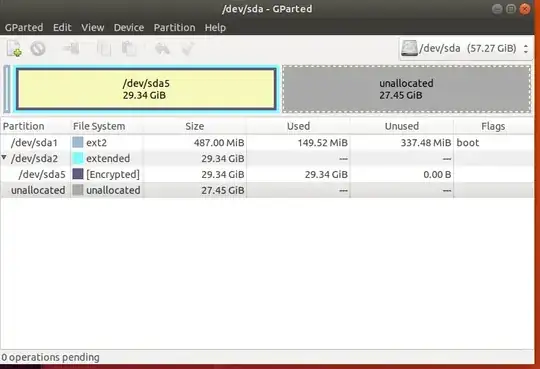The width and height of the screenshot is (540, 369).
Task: Open the GParted menu
Action: (x=24, y=28)
